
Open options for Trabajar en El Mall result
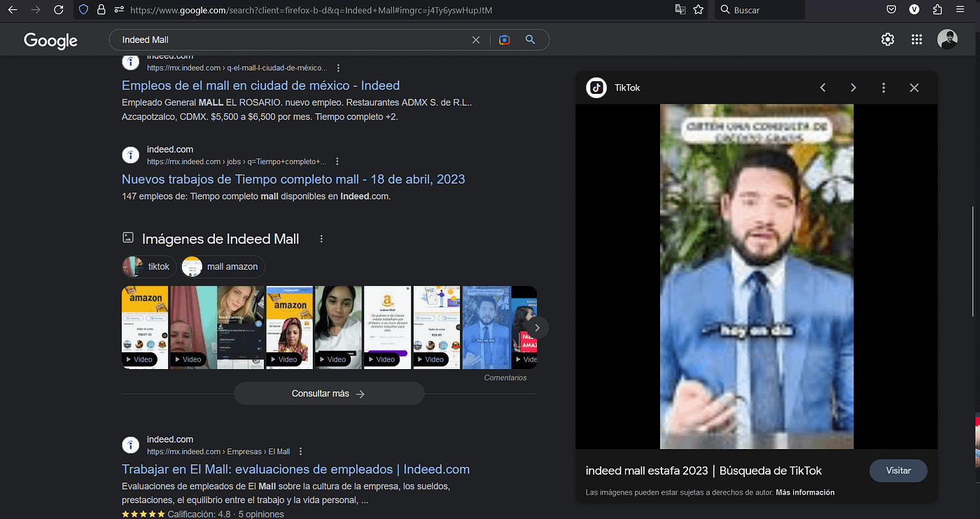pyautogui.click(x=300, y=452)
